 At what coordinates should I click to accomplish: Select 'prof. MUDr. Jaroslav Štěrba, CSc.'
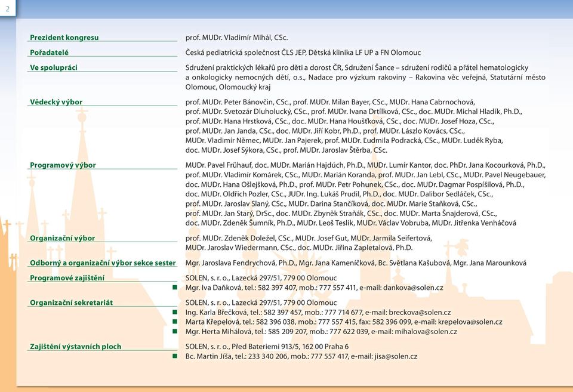335,150
